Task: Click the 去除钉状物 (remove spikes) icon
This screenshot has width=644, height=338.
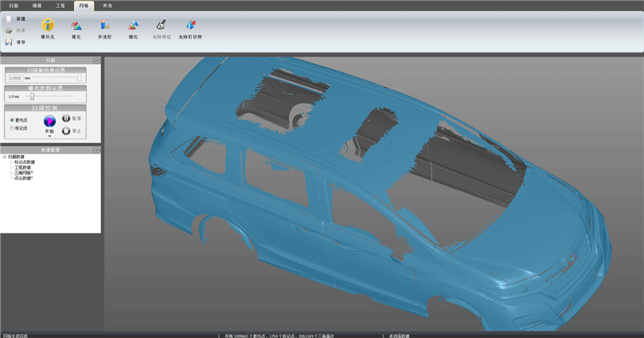Action: coord(190,26)
